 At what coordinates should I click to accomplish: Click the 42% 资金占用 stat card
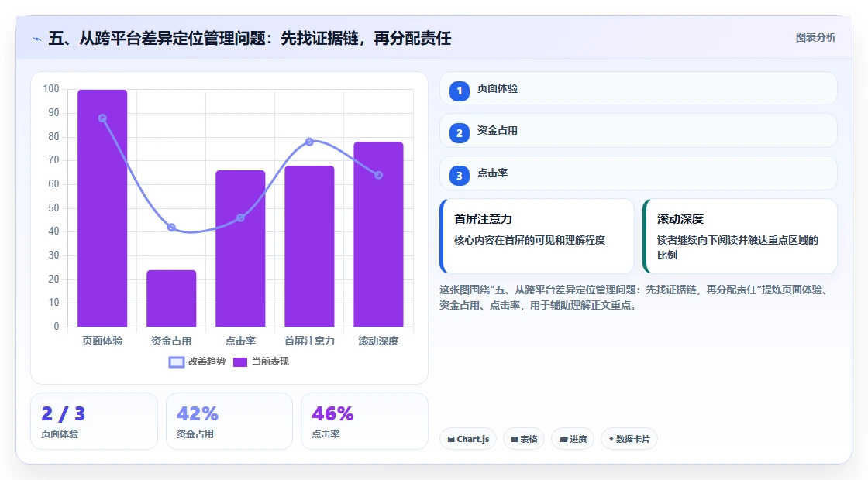pyautogui.click(x=229, y=421)
